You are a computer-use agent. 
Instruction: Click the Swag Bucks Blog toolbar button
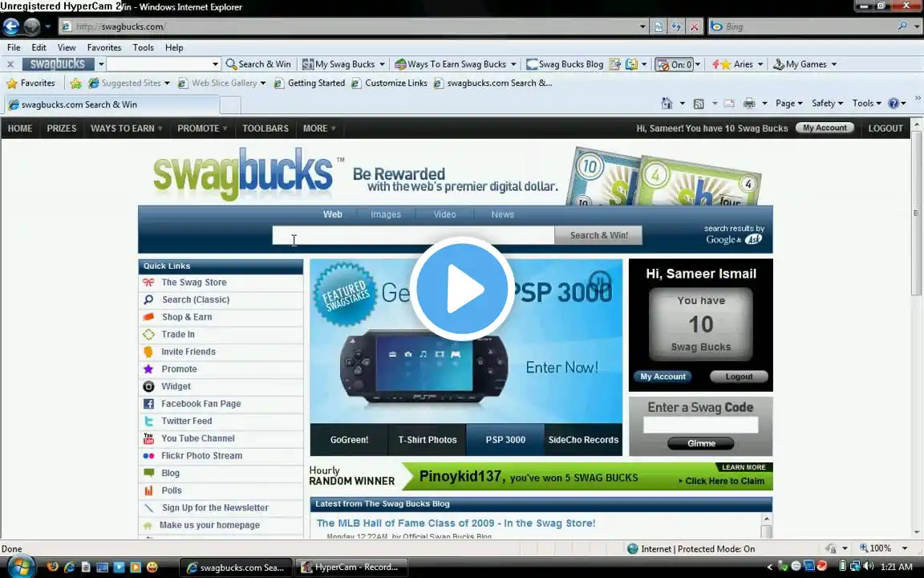[565, 64]
